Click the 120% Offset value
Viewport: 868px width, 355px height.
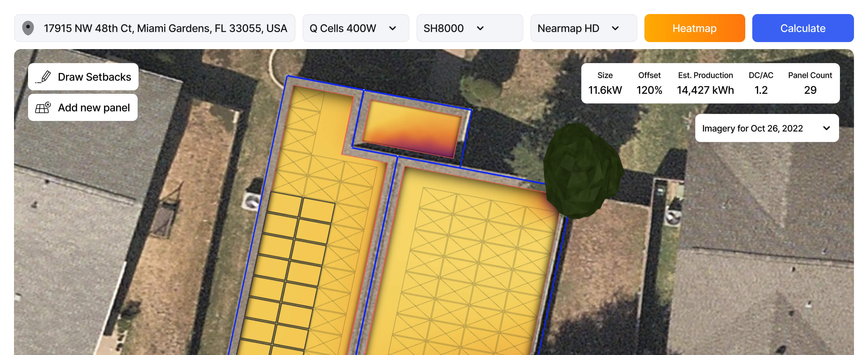[649, 90]
